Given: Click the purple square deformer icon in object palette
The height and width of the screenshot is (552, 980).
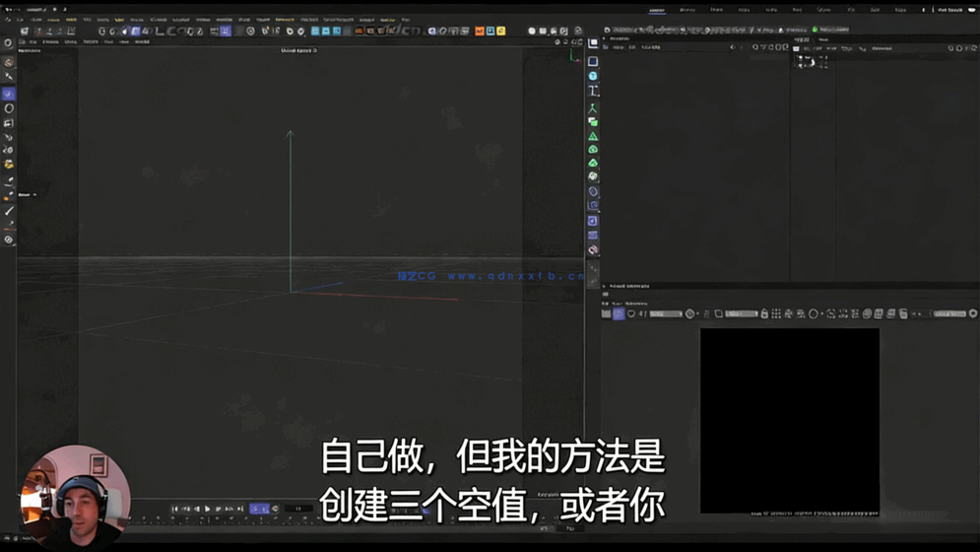Looking at the screenshot, I should click(593, 221).
